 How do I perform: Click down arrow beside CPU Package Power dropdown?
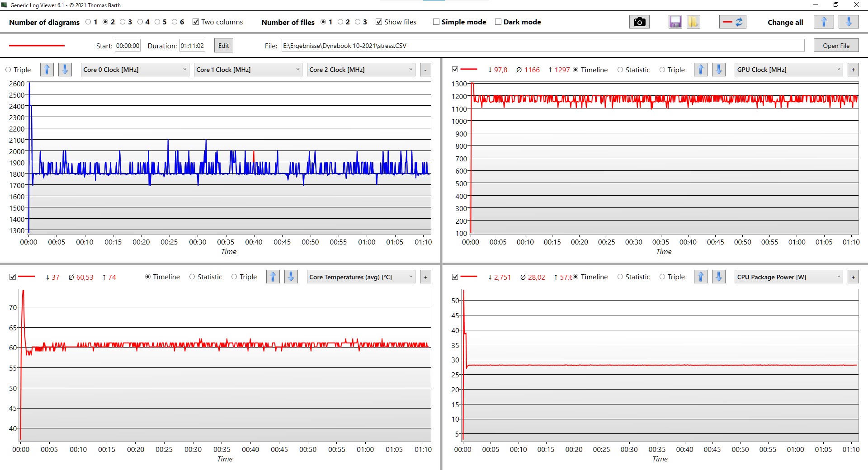coord(718,277)
